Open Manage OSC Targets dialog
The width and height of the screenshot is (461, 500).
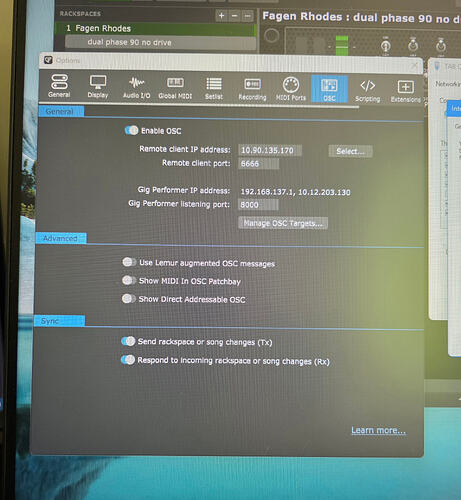pos(283,223)
